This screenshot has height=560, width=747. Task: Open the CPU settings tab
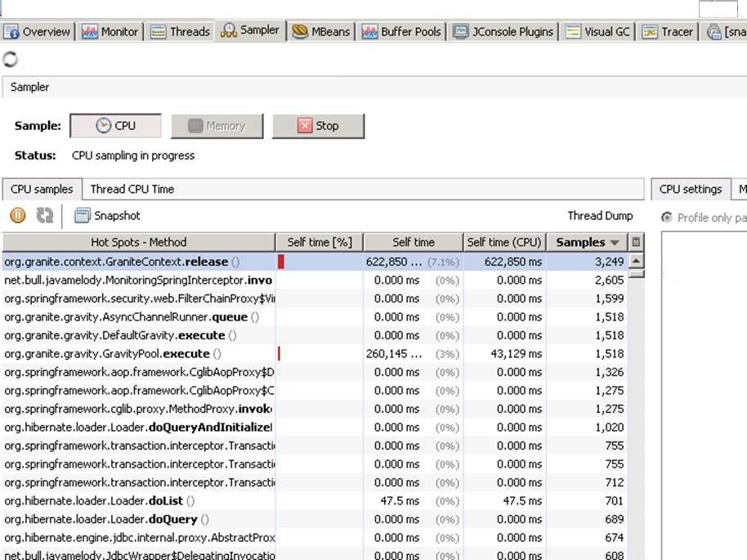point(691,189)
